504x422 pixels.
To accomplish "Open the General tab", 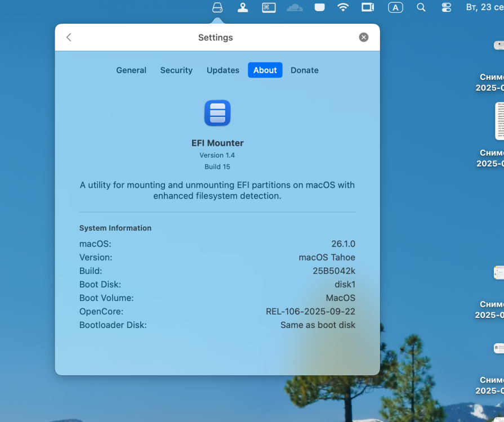I will 131,70.
